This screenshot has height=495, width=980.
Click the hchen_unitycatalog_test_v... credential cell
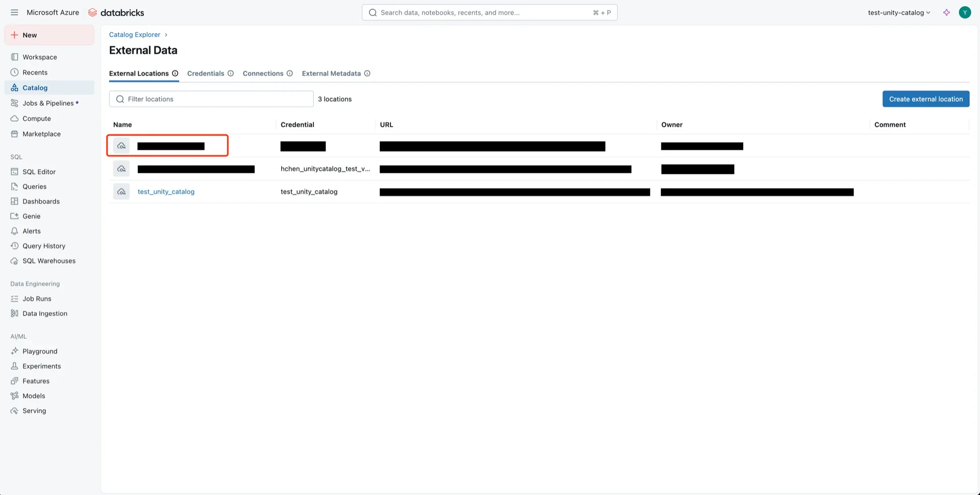[325, 169]
